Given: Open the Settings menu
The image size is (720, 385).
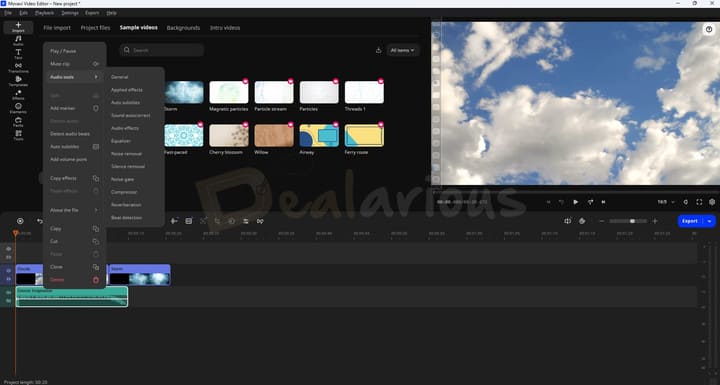Looking at the screenshot, I should pos(70,13).
